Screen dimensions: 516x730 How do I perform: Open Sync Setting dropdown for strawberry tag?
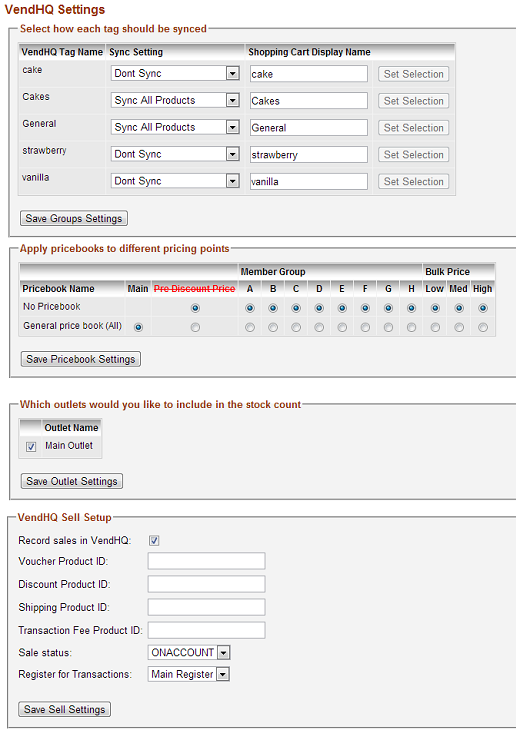(175, 155)
